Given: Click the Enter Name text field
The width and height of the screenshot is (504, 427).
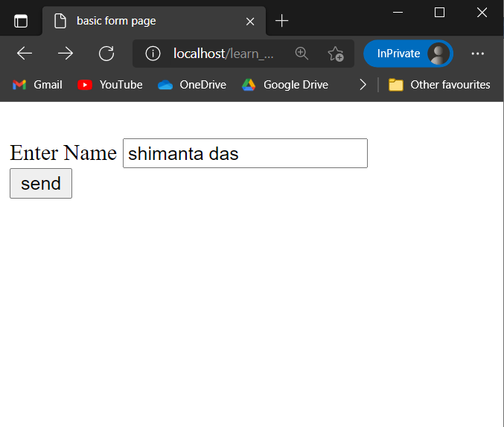Looking at the screenshot, I should click(x=245, y=153).
